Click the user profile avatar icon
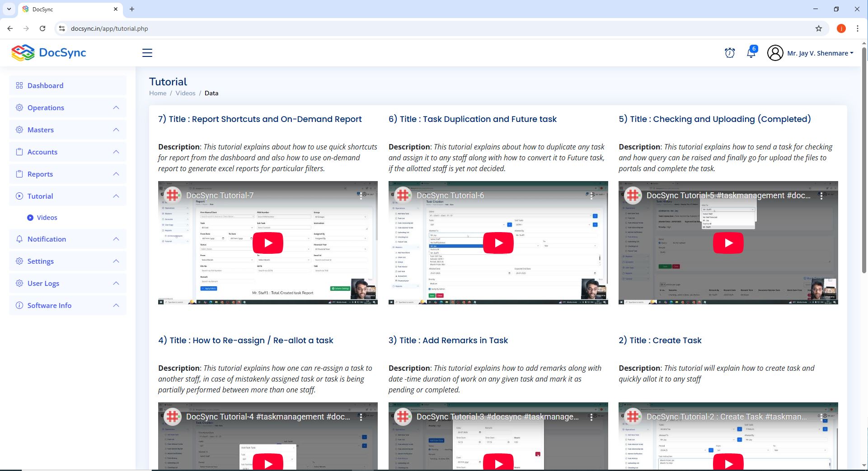 point(775,53)
